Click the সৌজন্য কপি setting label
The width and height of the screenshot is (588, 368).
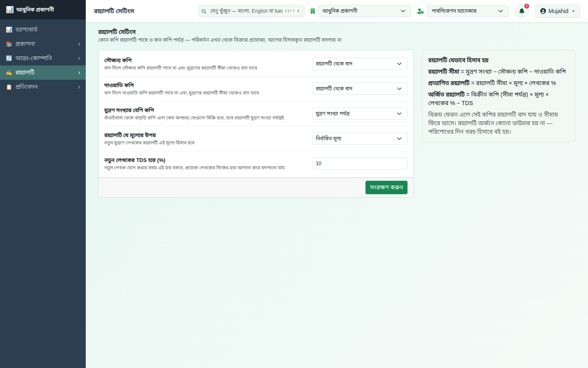[118, 60]
